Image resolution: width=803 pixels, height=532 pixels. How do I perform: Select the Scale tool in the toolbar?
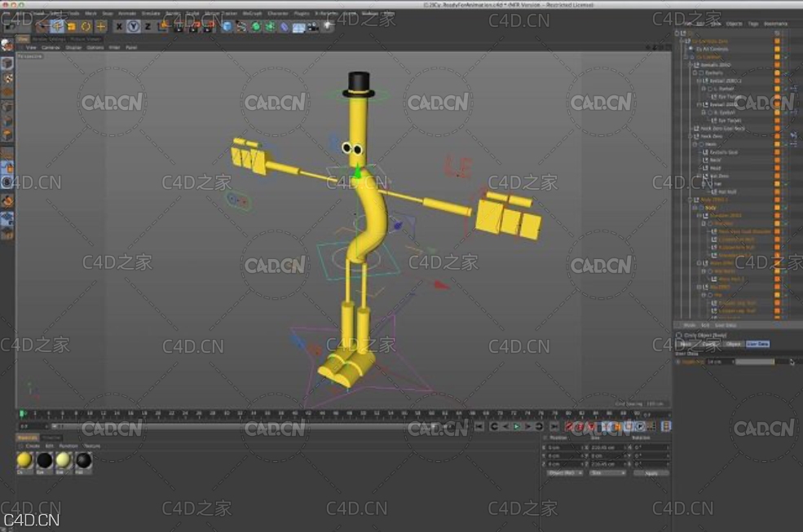pyautogui.click(x=71, y=26)
